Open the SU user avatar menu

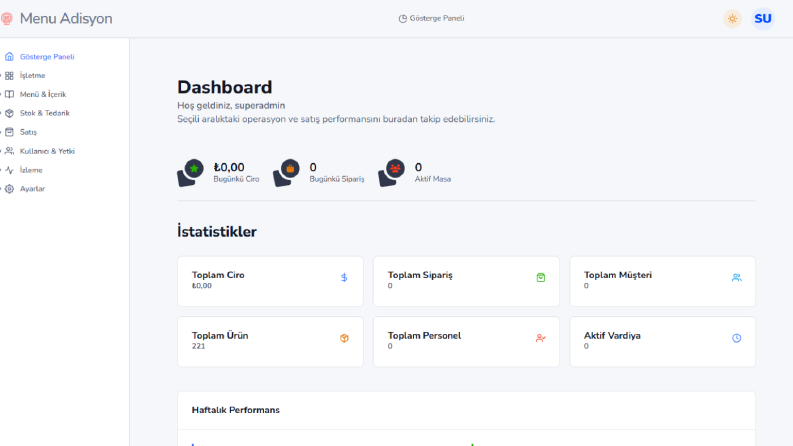(763, 19)
